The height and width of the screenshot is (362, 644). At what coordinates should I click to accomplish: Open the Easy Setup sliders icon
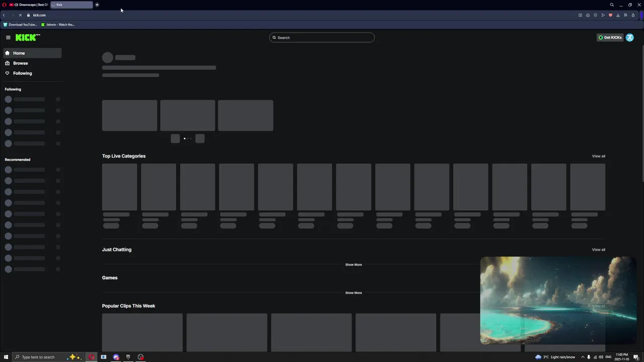point(625,15)
